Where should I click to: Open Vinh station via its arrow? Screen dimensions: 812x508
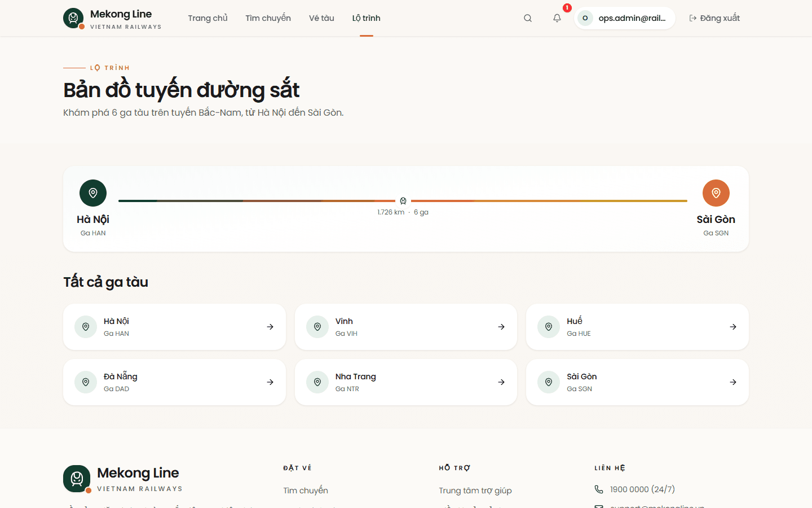501,327
